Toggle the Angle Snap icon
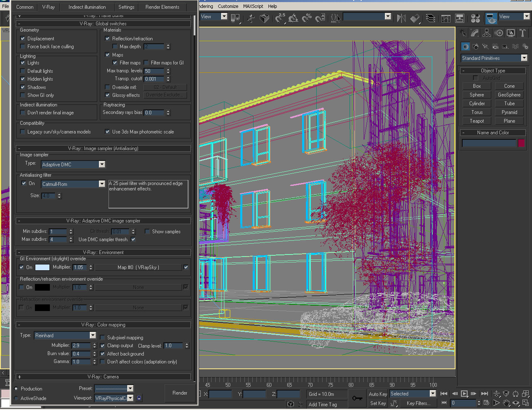The width and height of the screenshot is (532, 410). pos(293,18)
